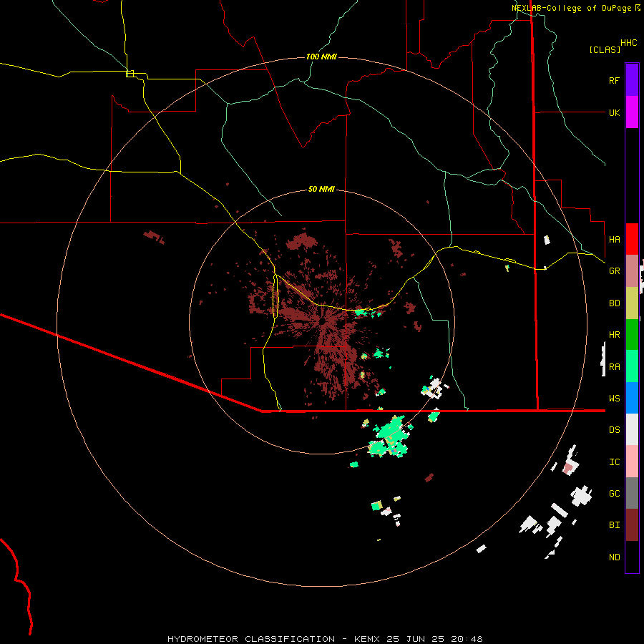
Task: Click the magenta UK legend color swatch
Action: tap(632, 112)
